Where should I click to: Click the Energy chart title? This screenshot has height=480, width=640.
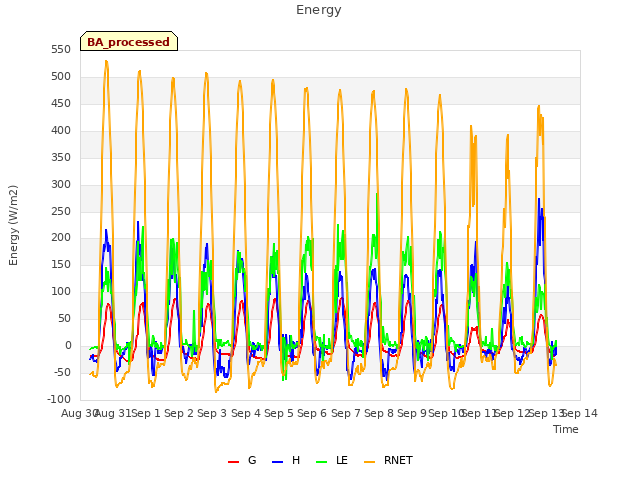(x=319, y=10)
